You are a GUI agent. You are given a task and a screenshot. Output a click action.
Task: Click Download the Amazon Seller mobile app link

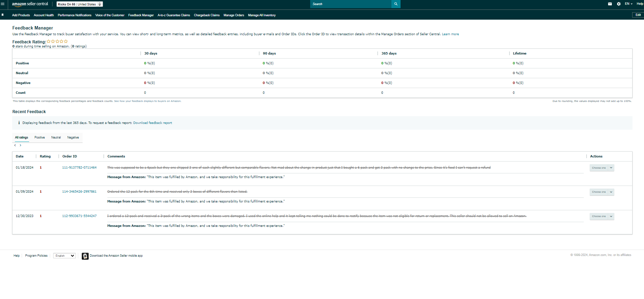(116, 256)
